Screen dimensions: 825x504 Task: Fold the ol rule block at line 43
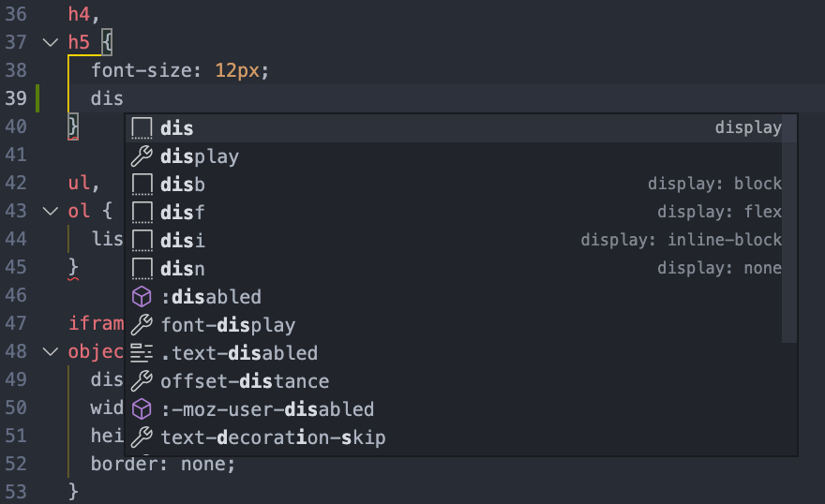(x=49, y=212)
